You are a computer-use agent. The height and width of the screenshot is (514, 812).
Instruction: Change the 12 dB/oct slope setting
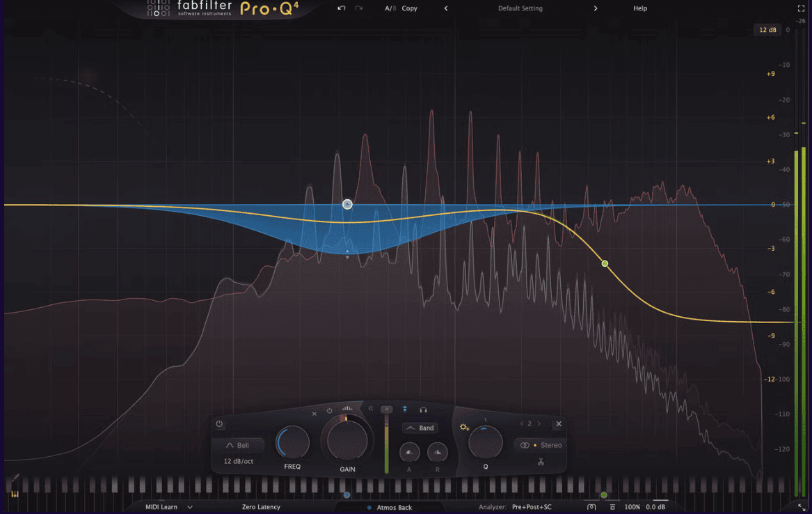[x=238, y=461]
